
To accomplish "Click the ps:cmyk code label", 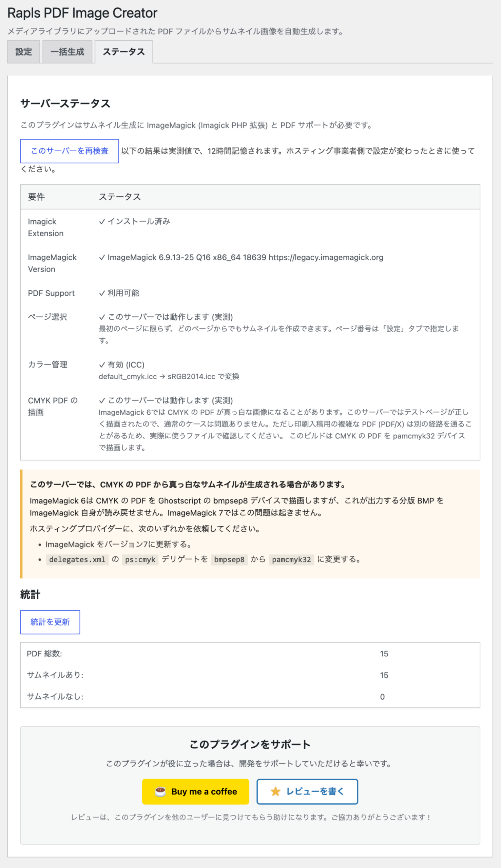I will click(x=140, y=559).
